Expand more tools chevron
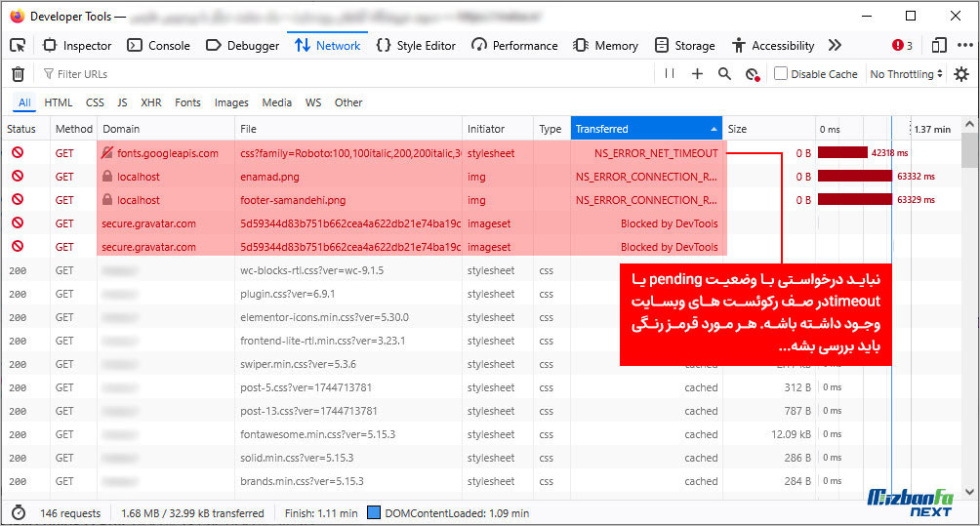This screenshot has height=526, width=980. 835,46
